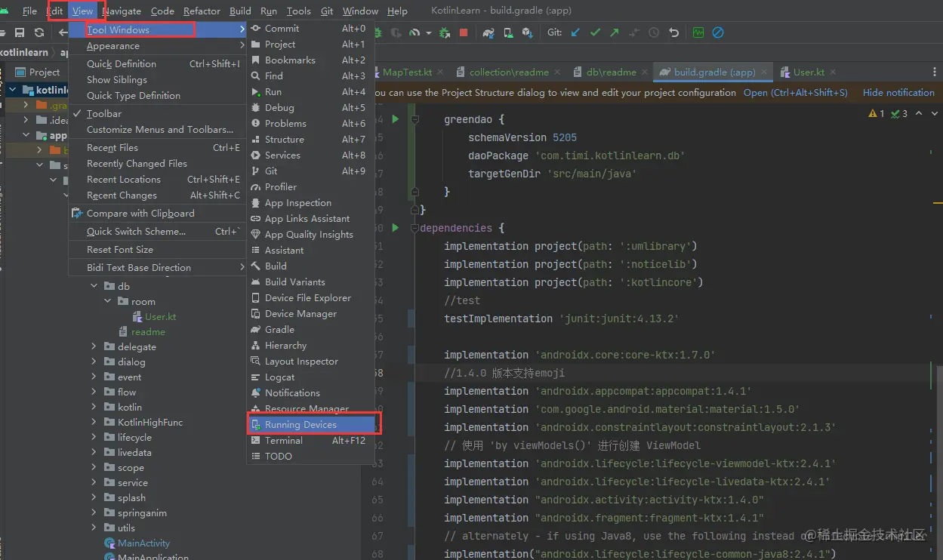Expand Bidi Text Base Direction submenu

(x=157, y=267)
